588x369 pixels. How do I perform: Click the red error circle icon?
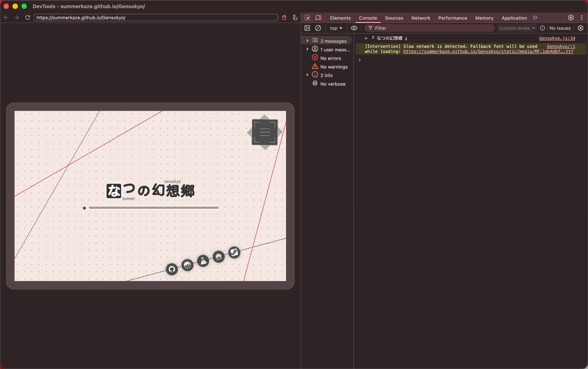[x=315, y=58]
